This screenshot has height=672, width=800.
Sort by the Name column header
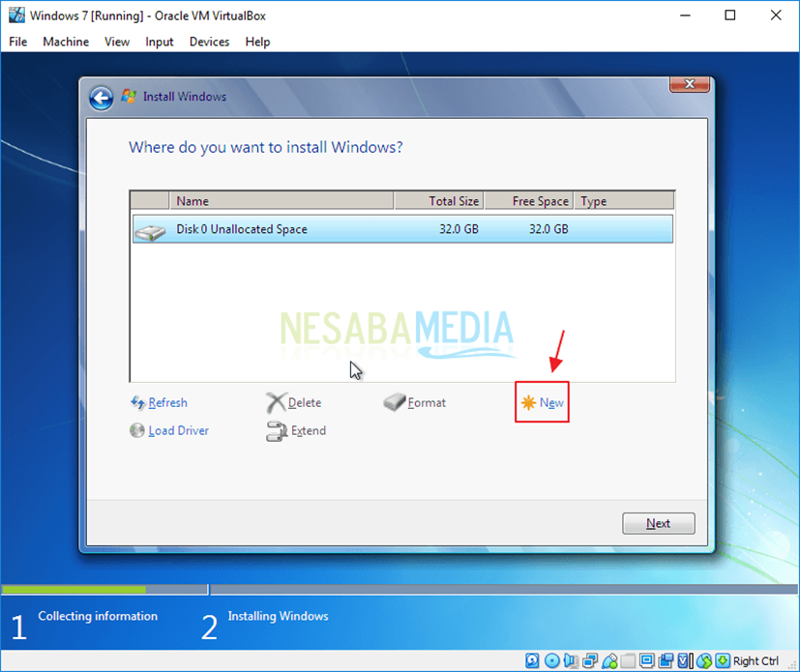point(281,201)
